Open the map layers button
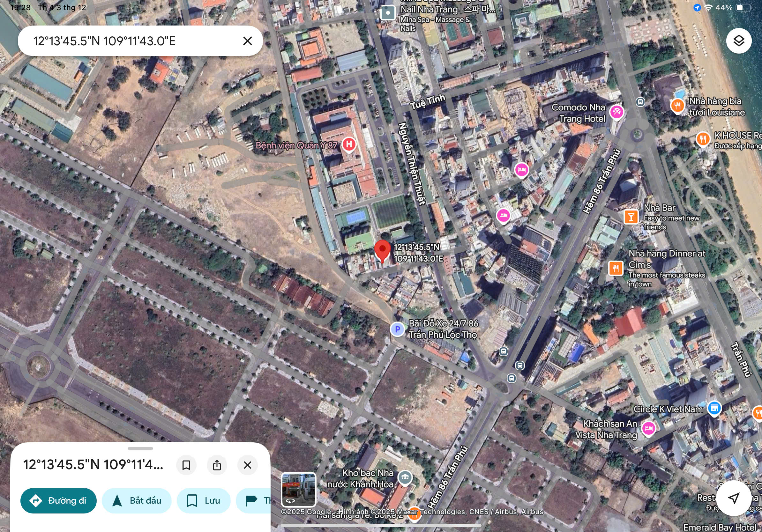Image resolution: width=762 pixels, height=532 pixels. tap(738, 41)
